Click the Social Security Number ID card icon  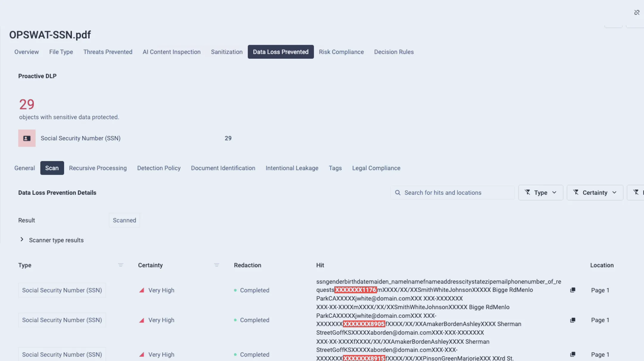click(x=27, y=138)
